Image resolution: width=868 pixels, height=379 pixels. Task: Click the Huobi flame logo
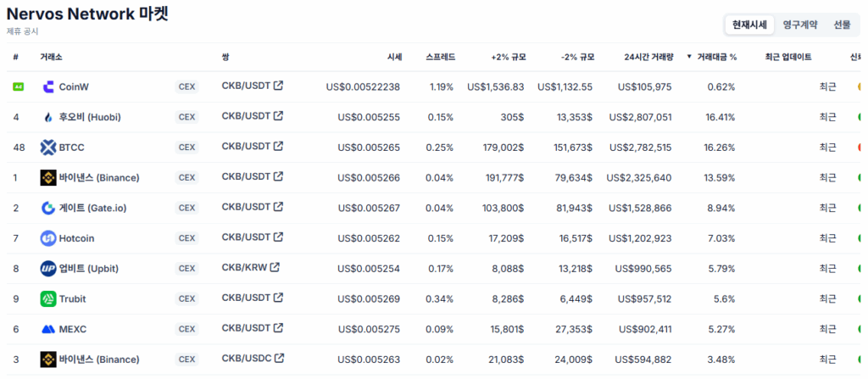pos(48,117)
